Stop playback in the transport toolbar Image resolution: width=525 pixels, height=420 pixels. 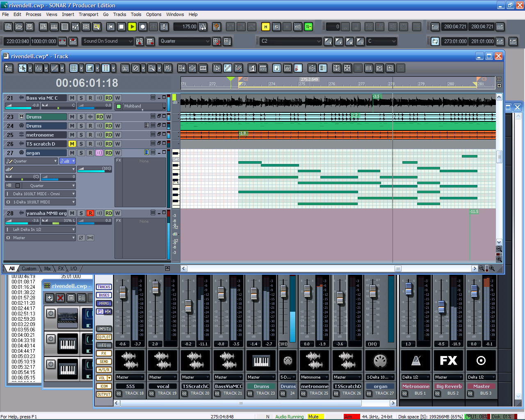121,27
